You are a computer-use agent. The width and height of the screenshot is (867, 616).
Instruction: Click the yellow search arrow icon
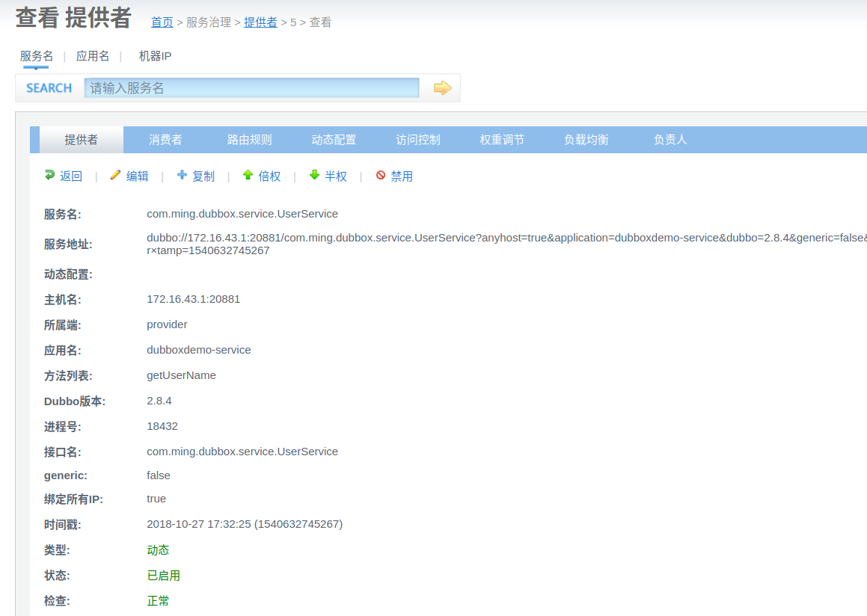(442, 88)
